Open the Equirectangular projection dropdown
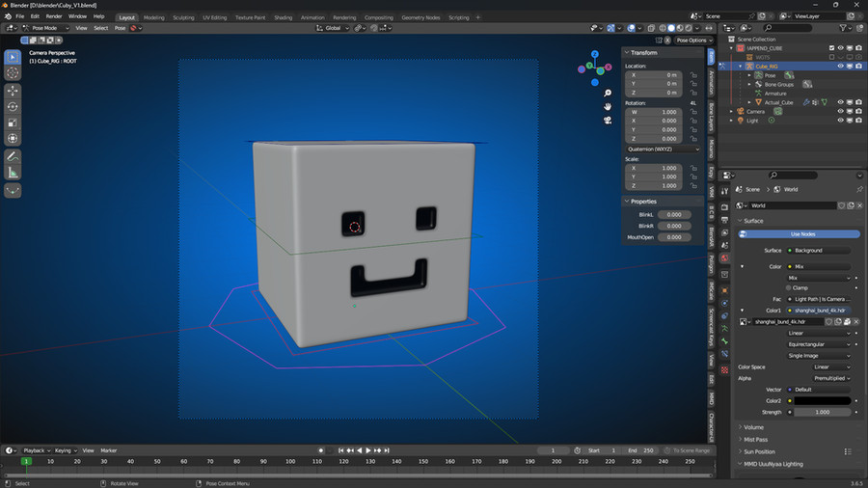Image resolution: width=868 pixels, height=488 pixels. 819,344
